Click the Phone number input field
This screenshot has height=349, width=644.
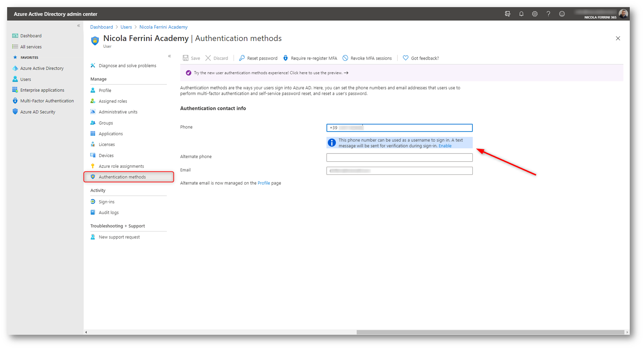(399, 128)
